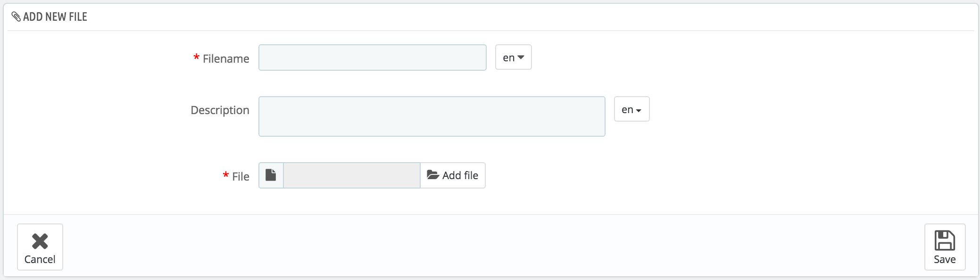Click the open folder icon on Add file
This screenshot has height=280, width=980.
433,175
